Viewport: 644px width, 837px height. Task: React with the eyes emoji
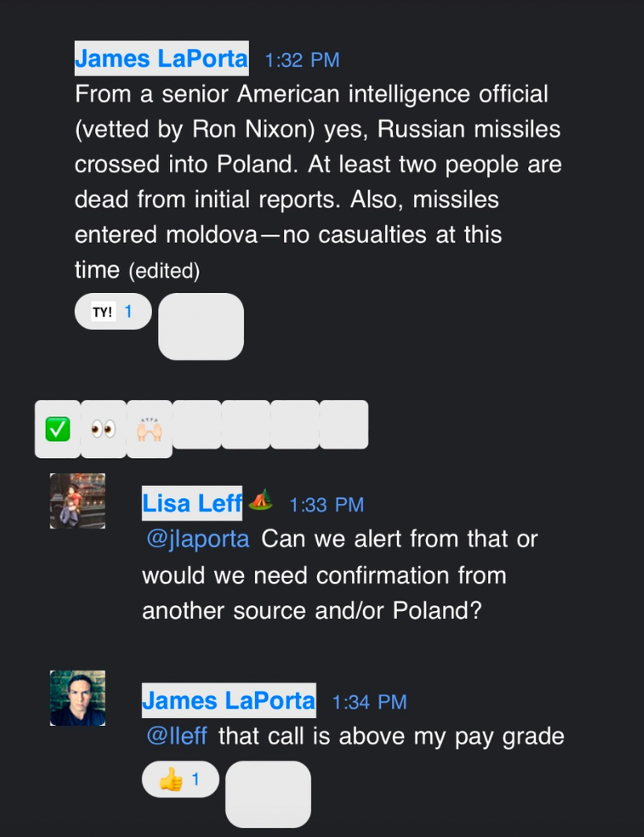(x=103, y=430)
